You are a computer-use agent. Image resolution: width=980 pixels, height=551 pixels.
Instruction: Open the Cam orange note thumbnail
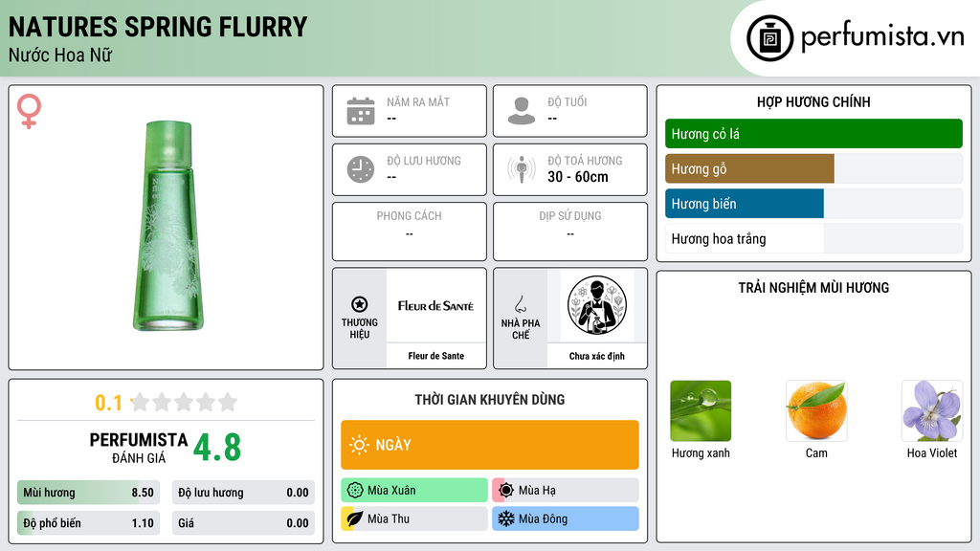(x=816, y=411)
